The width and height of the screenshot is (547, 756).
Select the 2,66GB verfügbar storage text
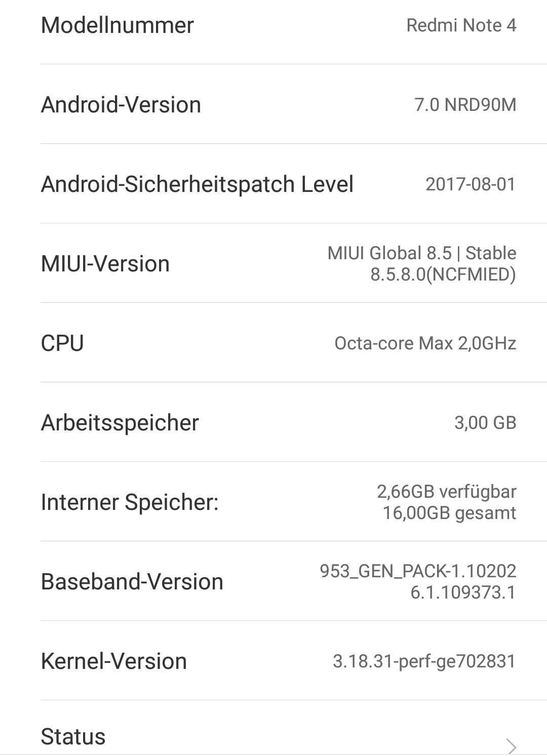pos(446,492)
